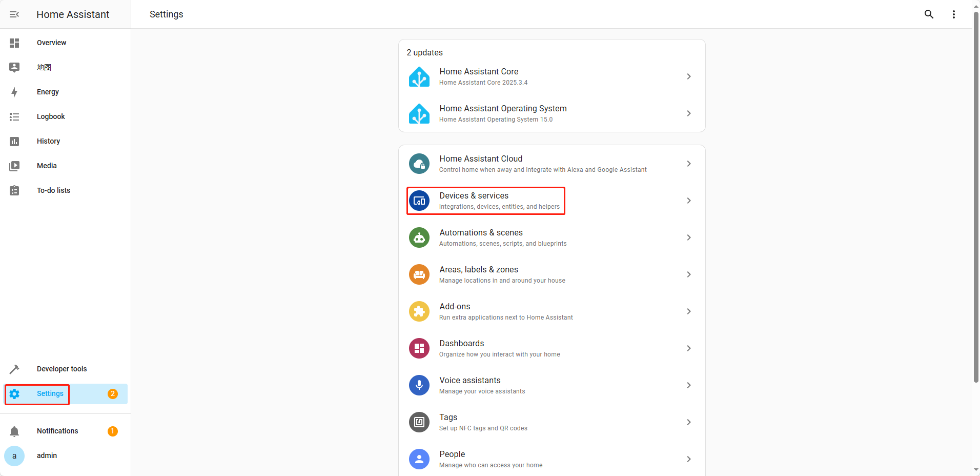Open search with the magnifier icon
This screenshot has width=980, height=476.
click(929, 14)
